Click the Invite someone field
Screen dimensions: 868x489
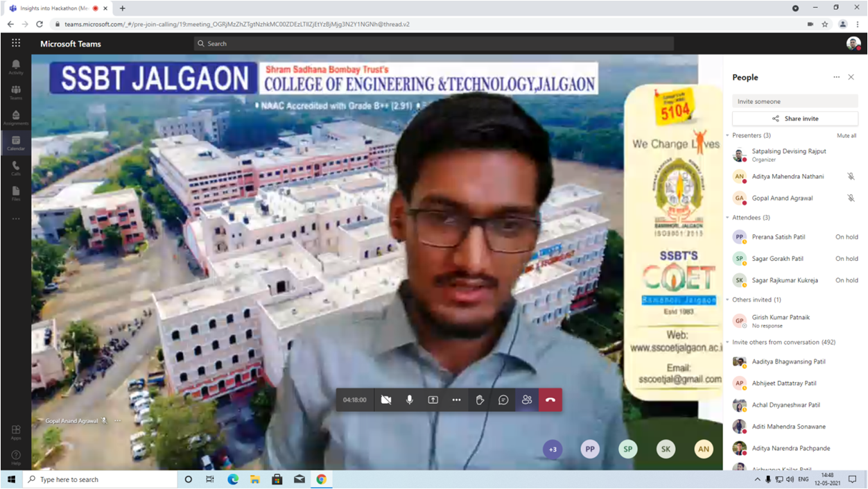(795, 101)
